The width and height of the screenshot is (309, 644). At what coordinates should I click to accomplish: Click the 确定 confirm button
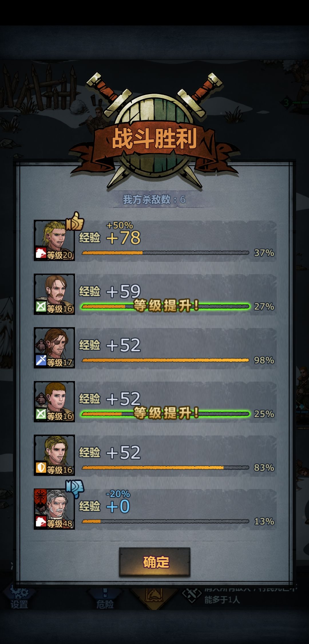154,562
